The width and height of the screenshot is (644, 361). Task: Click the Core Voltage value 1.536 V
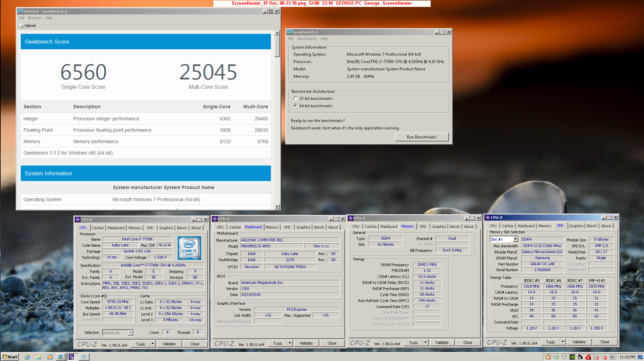[160, 257]
